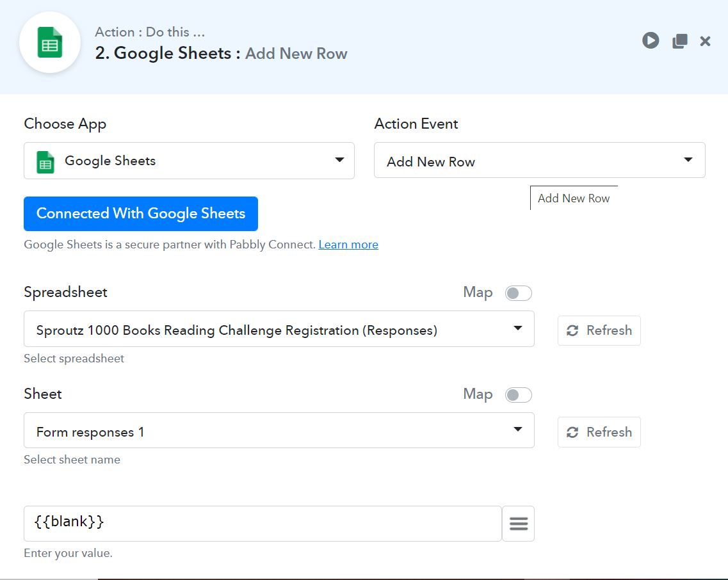Open the Choose App dropdown showing Google Sheets
Screen dimensions: 728x580
point(189,161)
